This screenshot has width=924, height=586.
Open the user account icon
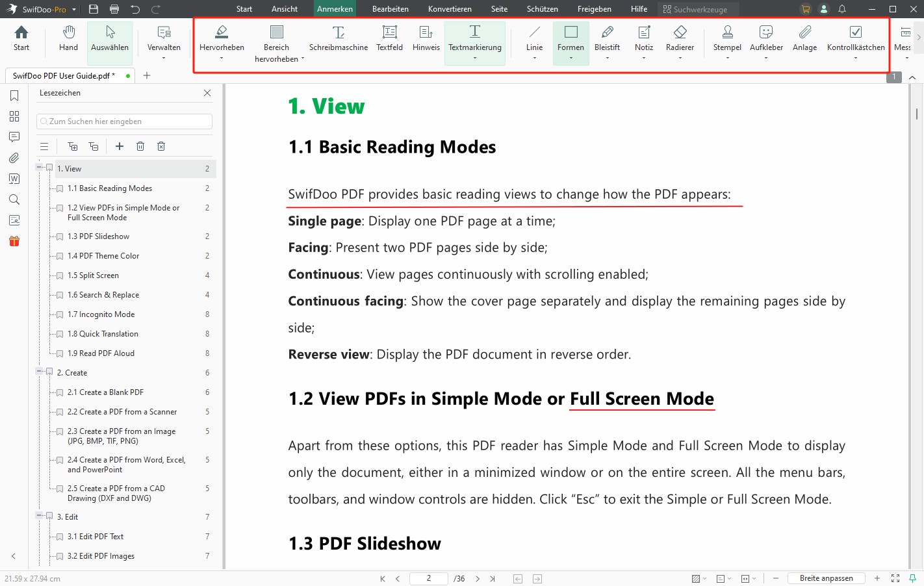pyautogui.click(x=824, y=9)
